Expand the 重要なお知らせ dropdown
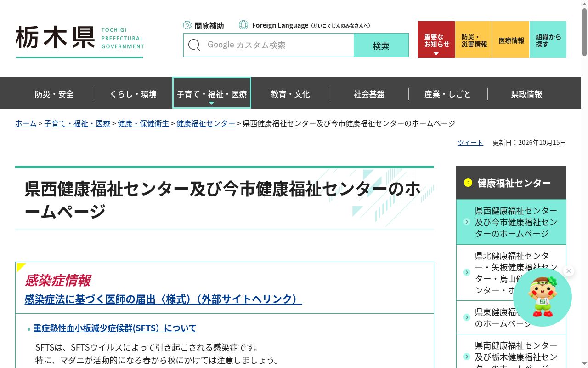 click(x=436, y=40)
